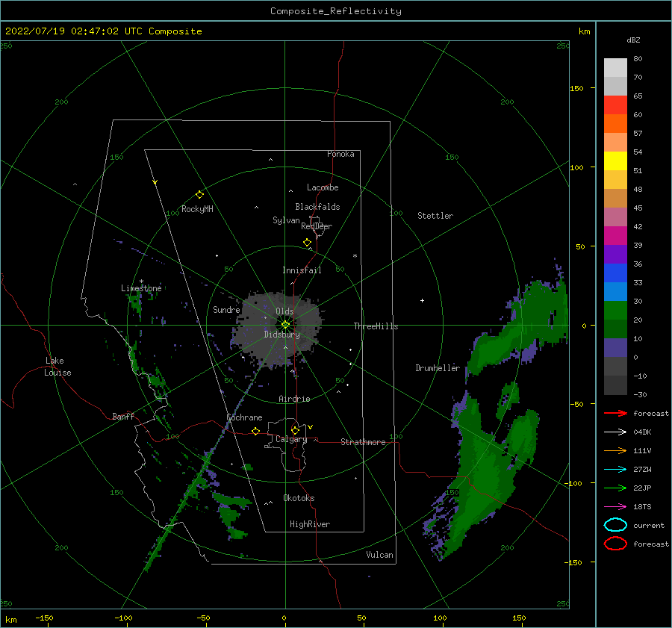Click the dBZ legend heading
This screenshot has width=672, height=628.
pyautogui.click(x=633, y=40)
